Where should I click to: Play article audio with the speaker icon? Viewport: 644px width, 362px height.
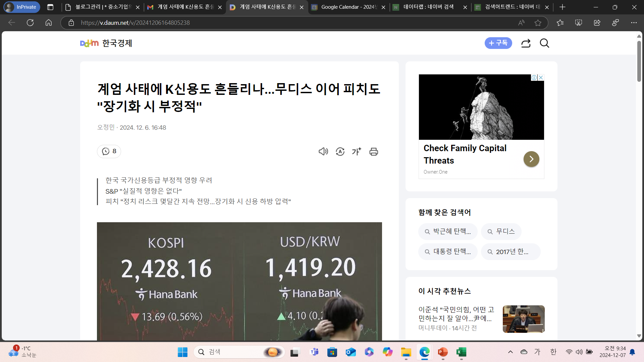(x=323, y=152)
